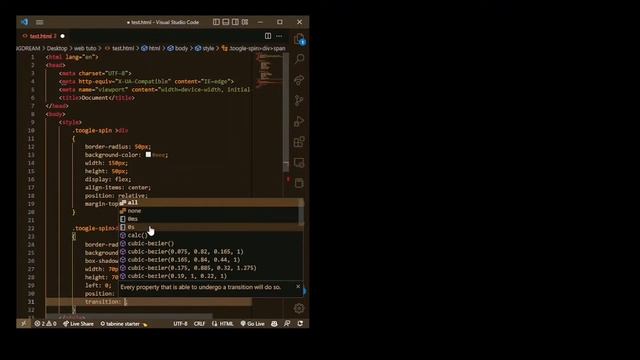Click the suggestion list scrollbar

tap(301, 211)
